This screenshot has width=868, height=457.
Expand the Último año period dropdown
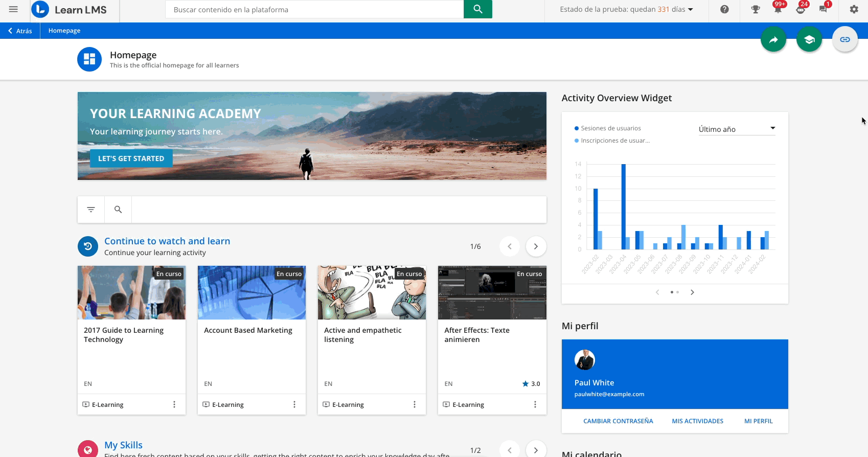coord(737,129)
